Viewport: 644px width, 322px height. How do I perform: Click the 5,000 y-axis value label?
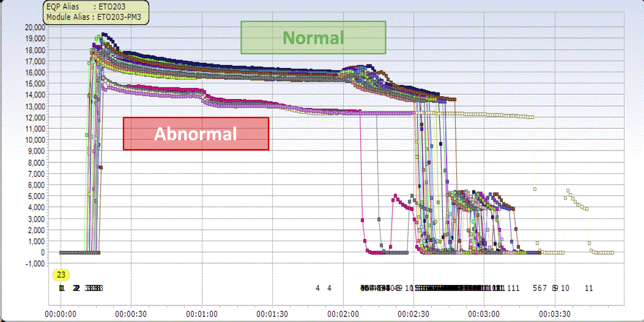tap(36, 196)
